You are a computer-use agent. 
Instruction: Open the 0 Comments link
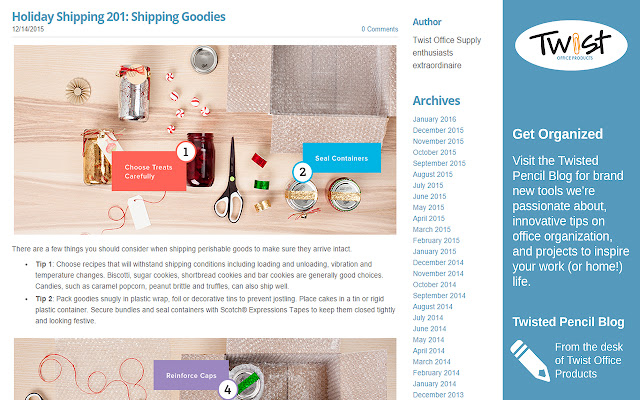point(380,29)
